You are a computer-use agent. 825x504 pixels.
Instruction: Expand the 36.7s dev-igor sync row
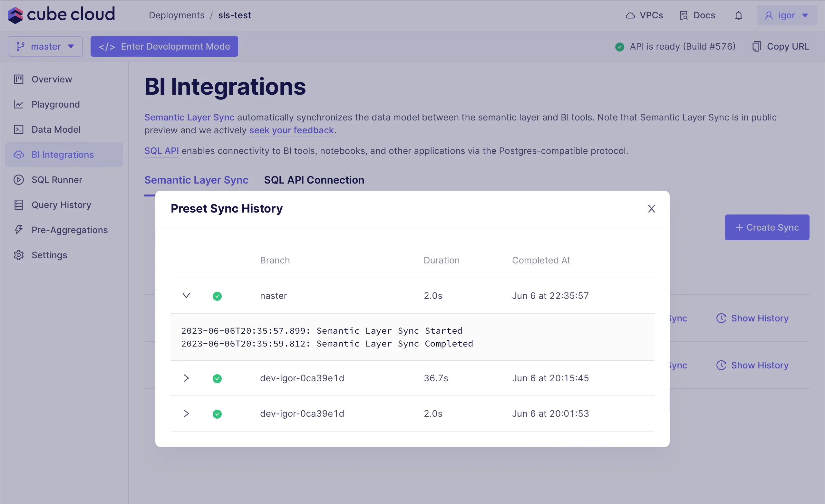186,378
